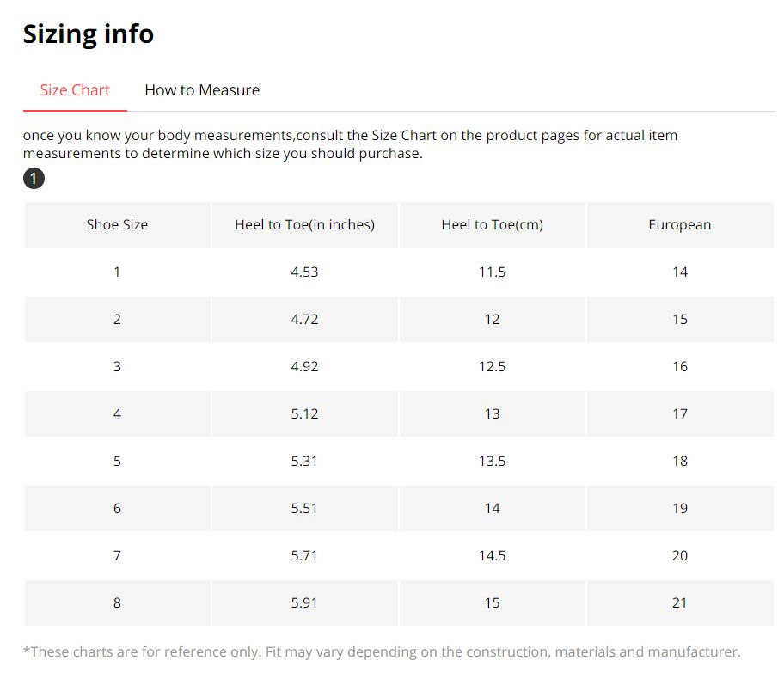Select the 4.92 inches value
Image resolution: width=784 pixels, height=691 pixels.
click(304, 367)
